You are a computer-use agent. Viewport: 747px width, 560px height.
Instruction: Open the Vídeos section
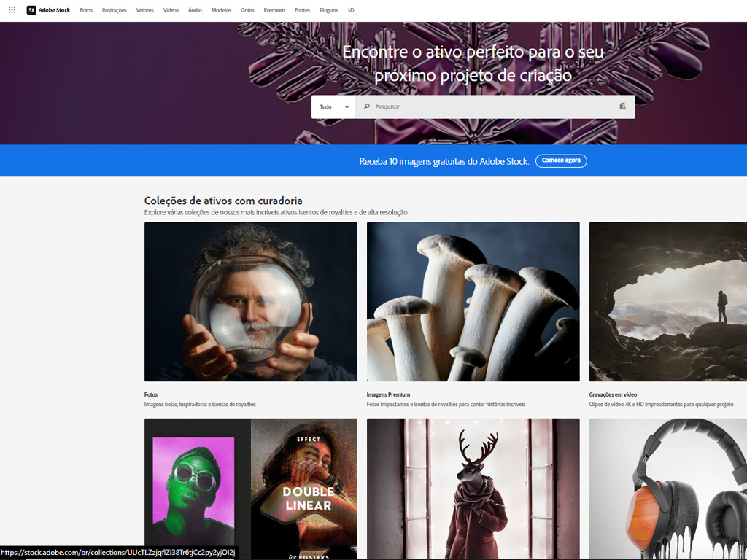click(x=171, y=10)
